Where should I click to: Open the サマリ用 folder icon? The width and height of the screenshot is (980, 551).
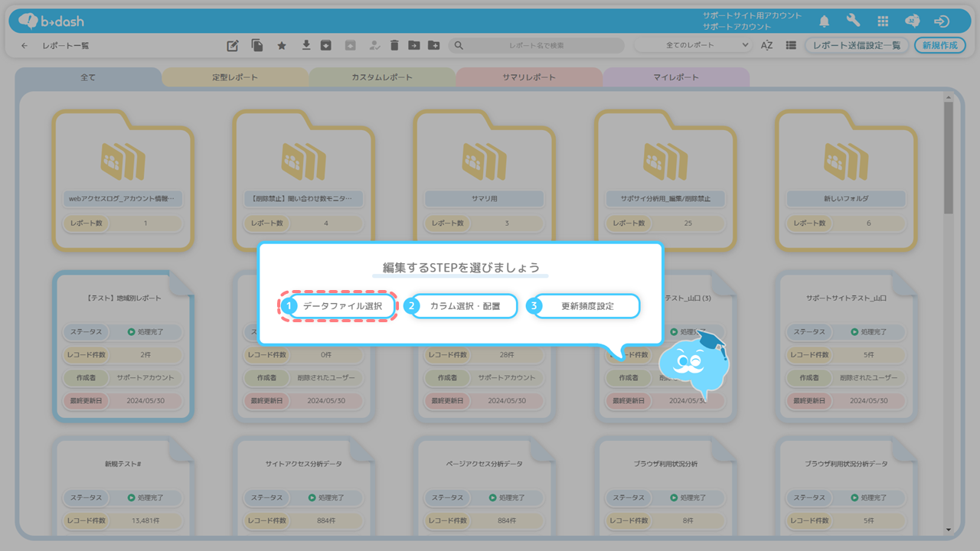[x=484, y=161]
